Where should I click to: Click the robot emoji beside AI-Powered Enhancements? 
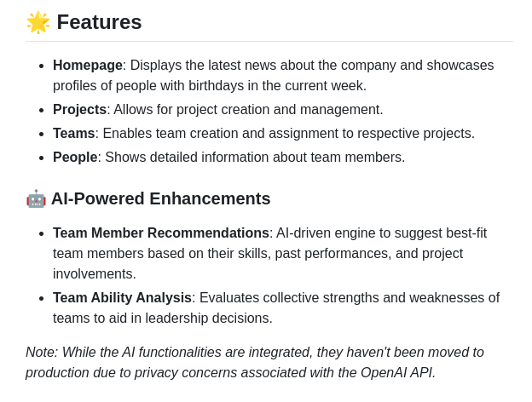coord(36,198)
